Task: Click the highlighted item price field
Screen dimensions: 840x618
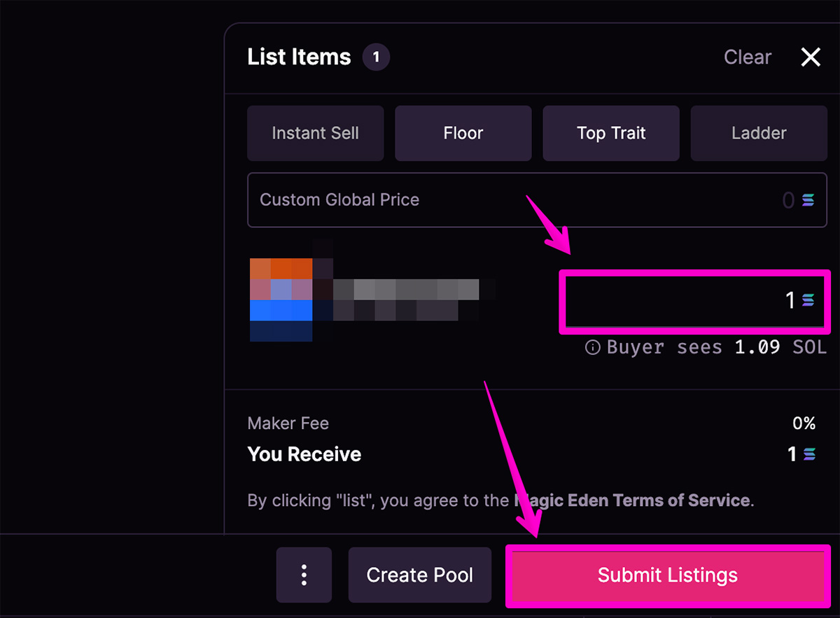Action: click(695, 301)
